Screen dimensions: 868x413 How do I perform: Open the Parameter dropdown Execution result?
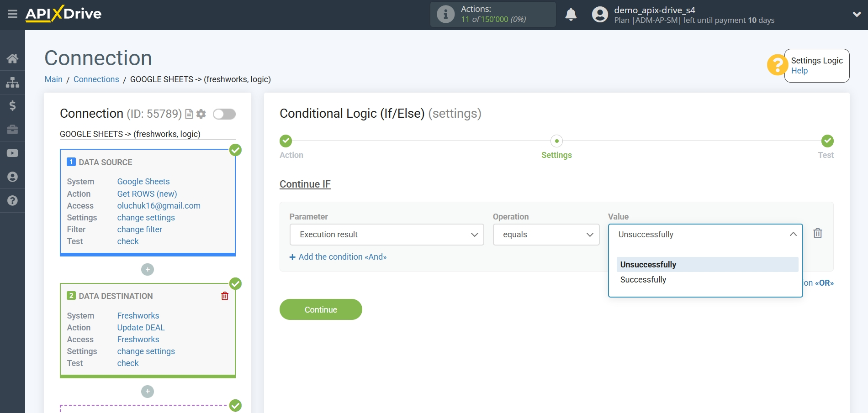[386, 235]
